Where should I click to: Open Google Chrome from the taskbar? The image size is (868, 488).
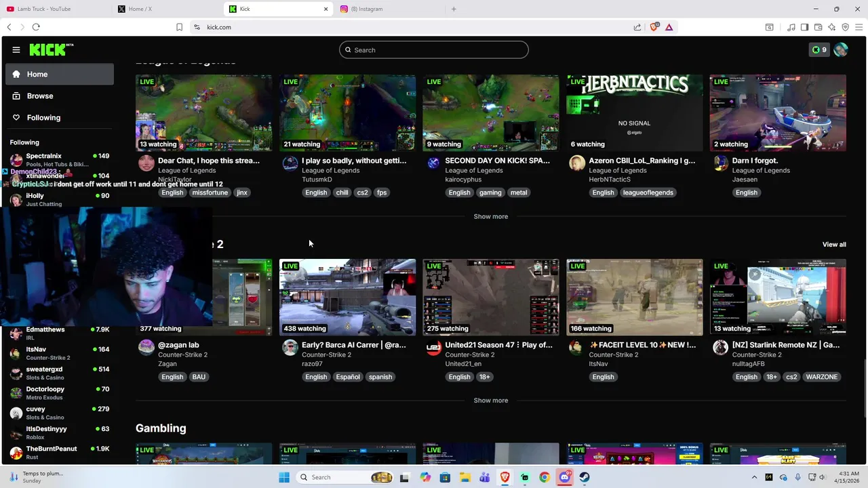(x=545, y=477)
